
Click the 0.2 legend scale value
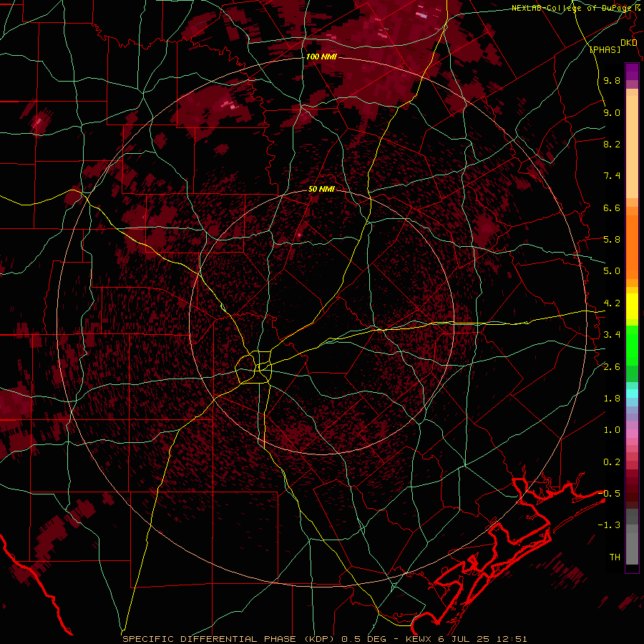coord(612,462)
